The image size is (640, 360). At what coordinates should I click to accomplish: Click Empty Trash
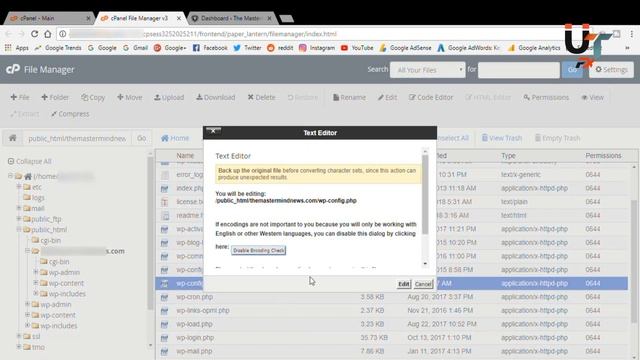(x=558, y=138)
